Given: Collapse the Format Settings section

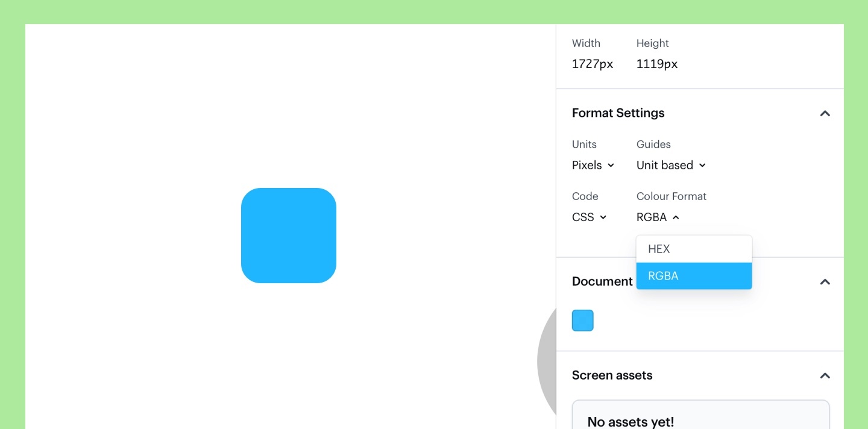Looking at the screenshot, I should point(825,113).
